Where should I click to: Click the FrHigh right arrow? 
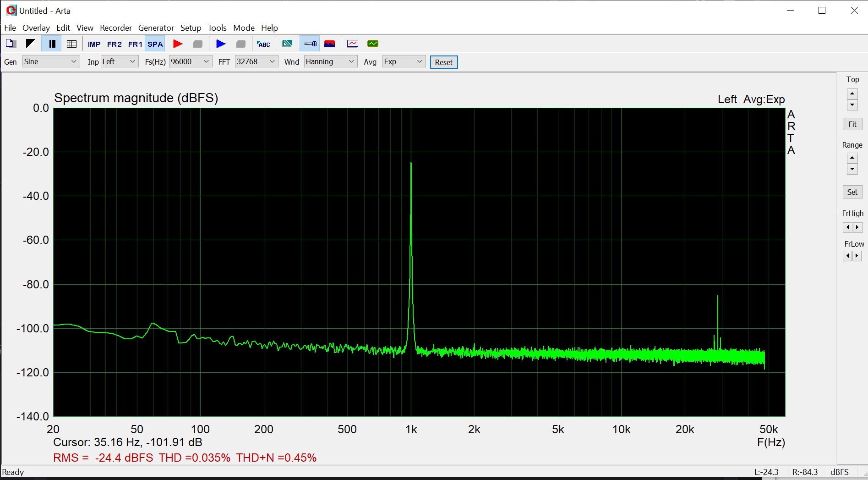tap(857, 227)
